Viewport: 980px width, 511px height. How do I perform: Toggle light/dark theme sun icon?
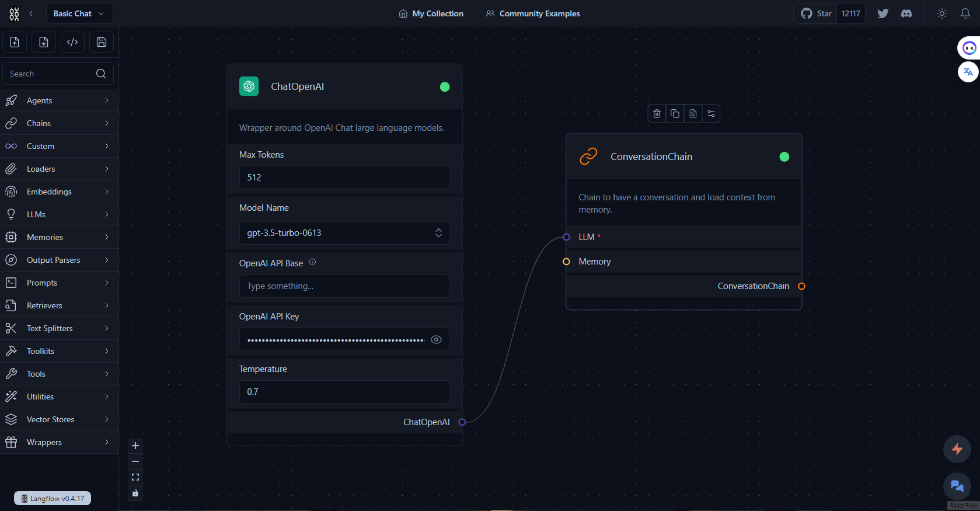942,13
